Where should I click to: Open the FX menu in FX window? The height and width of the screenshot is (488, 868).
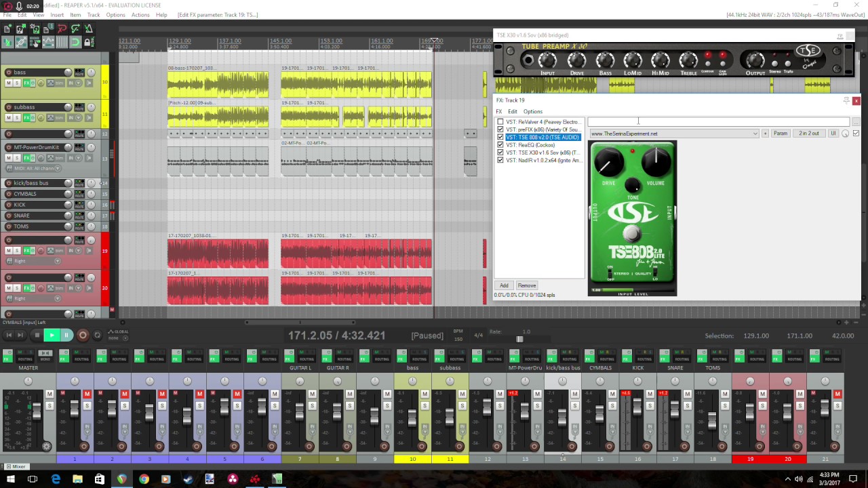pyautogui.click(x=499, y=111)
